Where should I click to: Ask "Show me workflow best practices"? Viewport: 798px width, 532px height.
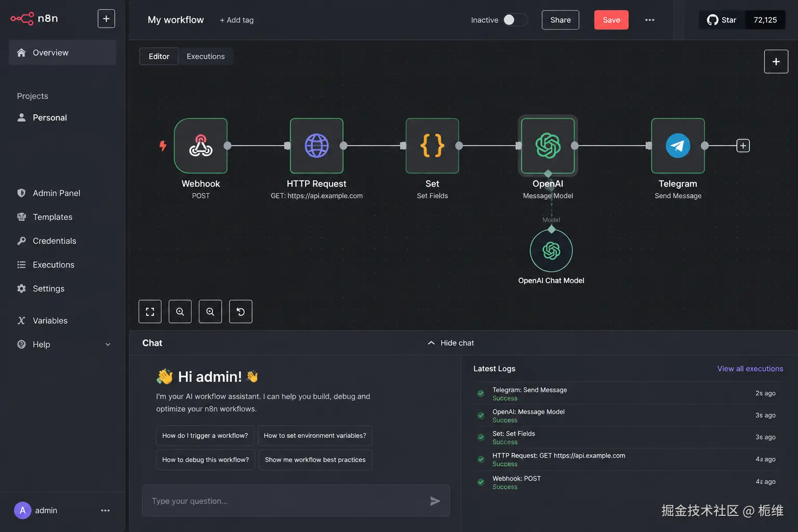tap(315, 460)
